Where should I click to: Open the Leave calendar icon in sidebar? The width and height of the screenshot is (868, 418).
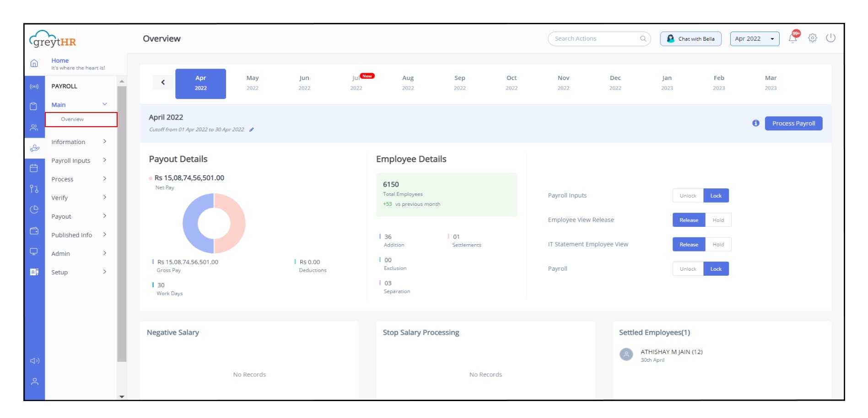coord(34,167)
